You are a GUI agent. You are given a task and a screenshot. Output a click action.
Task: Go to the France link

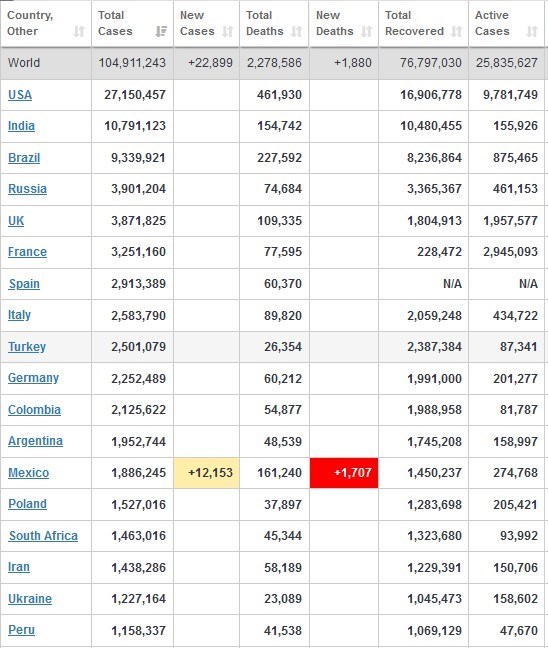[27, 251]
